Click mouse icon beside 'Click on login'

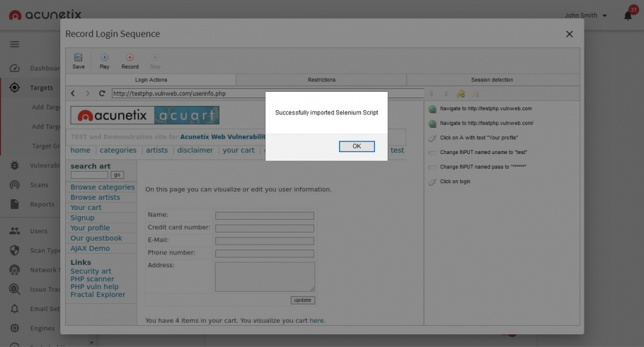432,182
